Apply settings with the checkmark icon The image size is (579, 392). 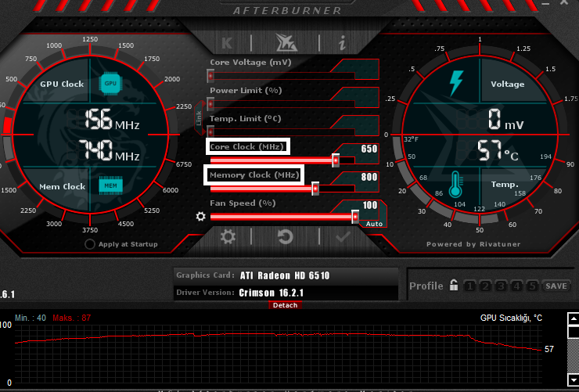point(343,236)
